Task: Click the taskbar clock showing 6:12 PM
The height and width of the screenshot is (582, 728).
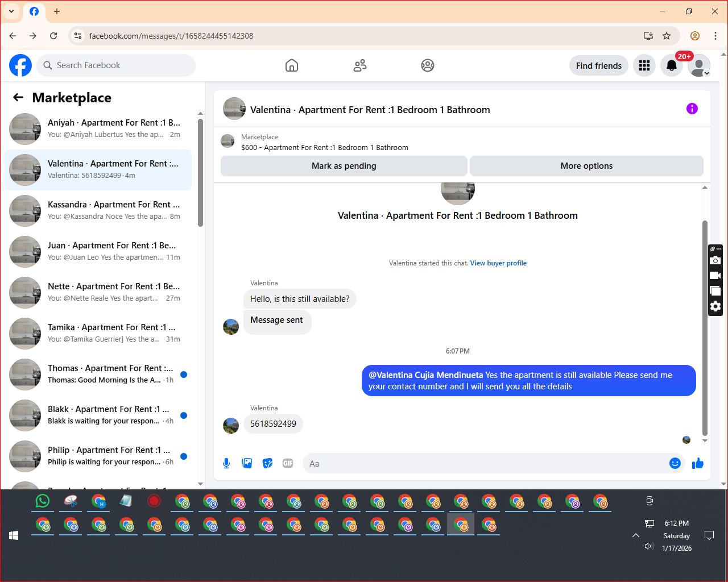Action: [677, 523]
